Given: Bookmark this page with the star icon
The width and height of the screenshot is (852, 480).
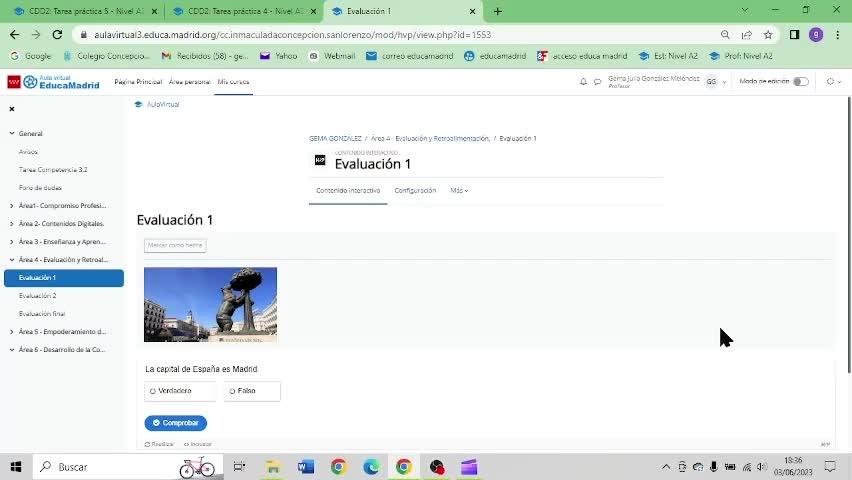Looking at the screenshot, I should [768, 35].
